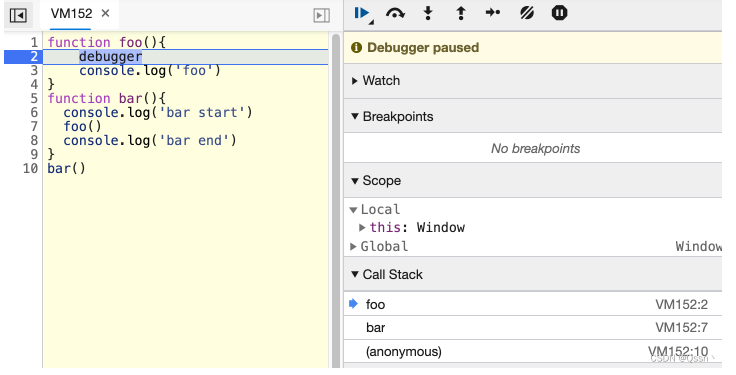Click the 'bar()' call on line 10

pyautogui.click(x=66, y=168)
